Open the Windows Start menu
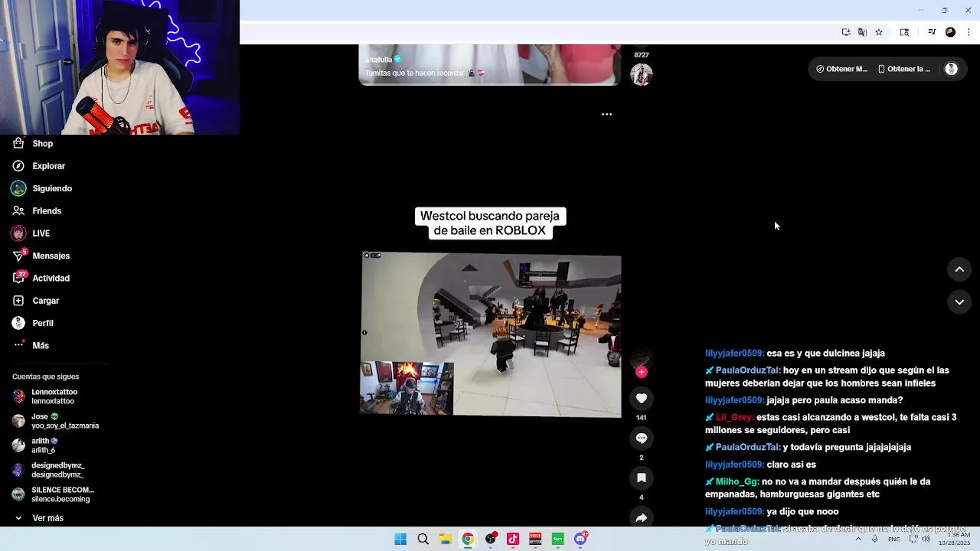 pos(400,539)
